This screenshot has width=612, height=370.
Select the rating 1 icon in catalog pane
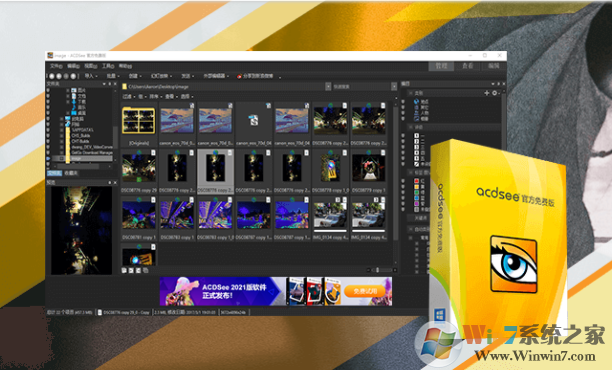416,136
